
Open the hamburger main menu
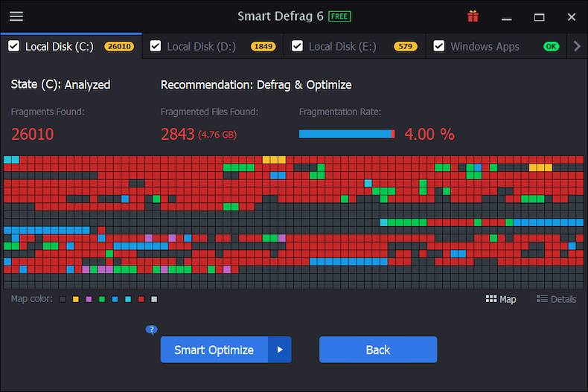(x=16, y=16)
